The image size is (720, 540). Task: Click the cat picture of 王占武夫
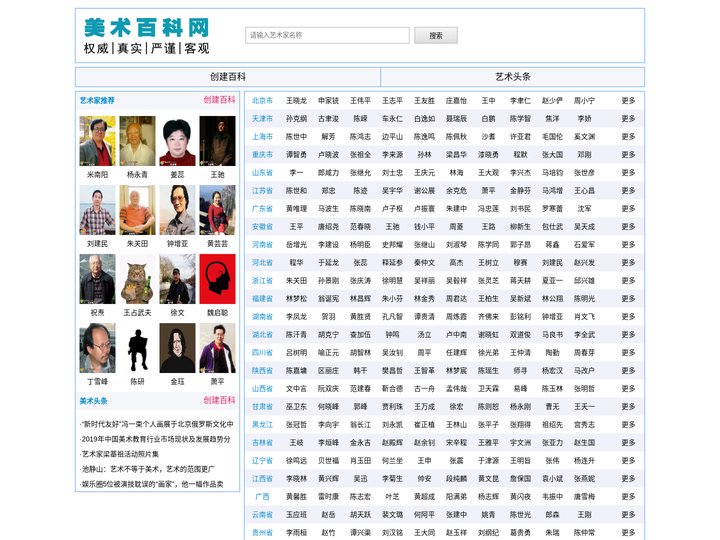click(x=137, y=279)
